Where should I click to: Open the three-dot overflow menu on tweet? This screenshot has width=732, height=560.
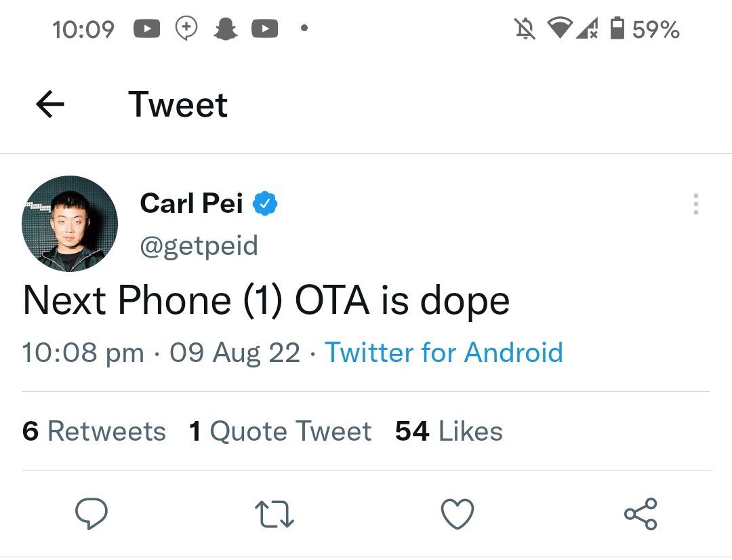point(695,204)
